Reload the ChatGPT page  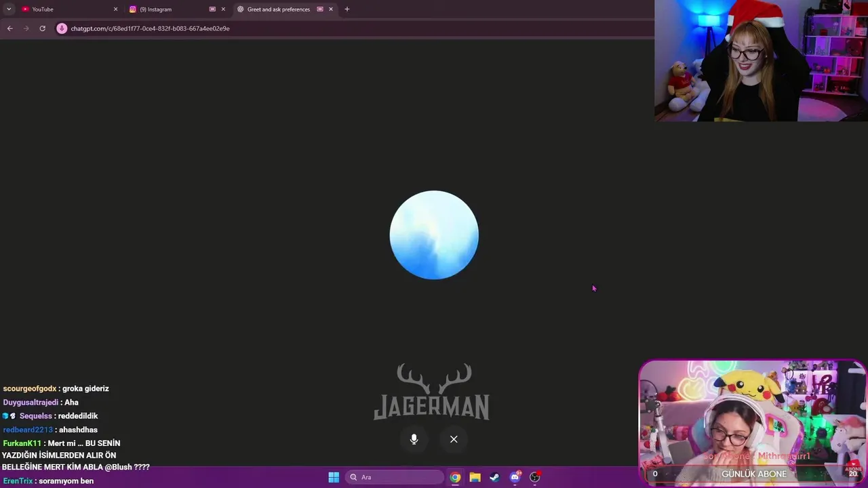point(42,28)
